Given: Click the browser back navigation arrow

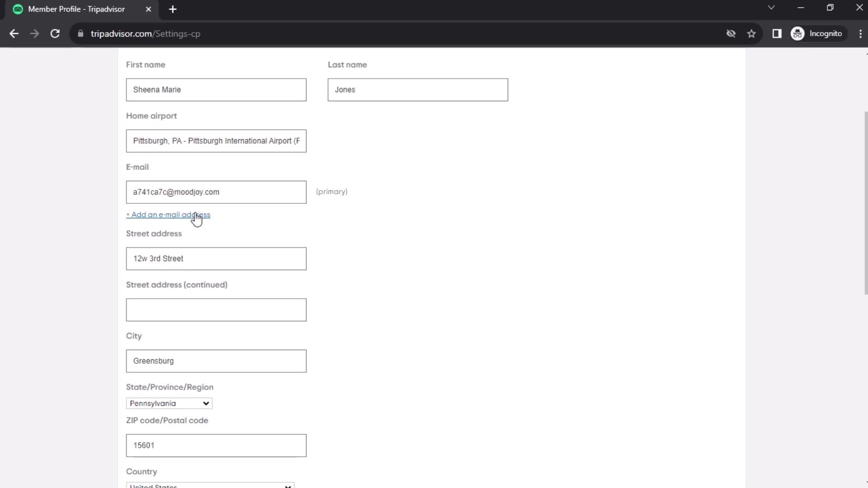Looking at the screenshot, I should [14, 34].
